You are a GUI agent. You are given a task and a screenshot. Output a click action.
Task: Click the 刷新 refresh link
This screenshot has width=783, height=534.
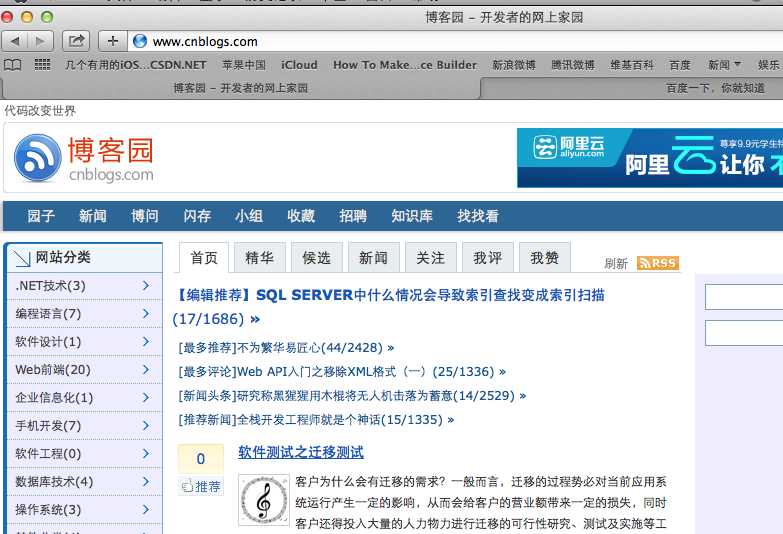tap(616, 263)
